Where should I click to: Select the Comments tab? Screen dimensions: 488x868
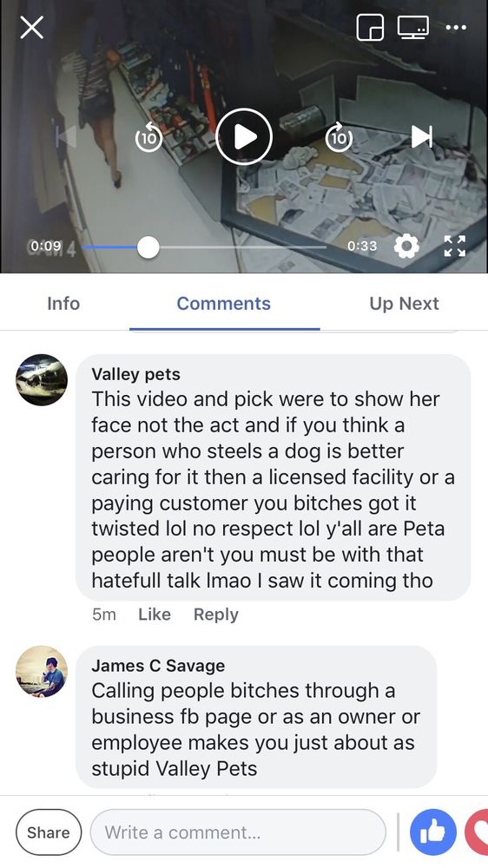(224, 303)
